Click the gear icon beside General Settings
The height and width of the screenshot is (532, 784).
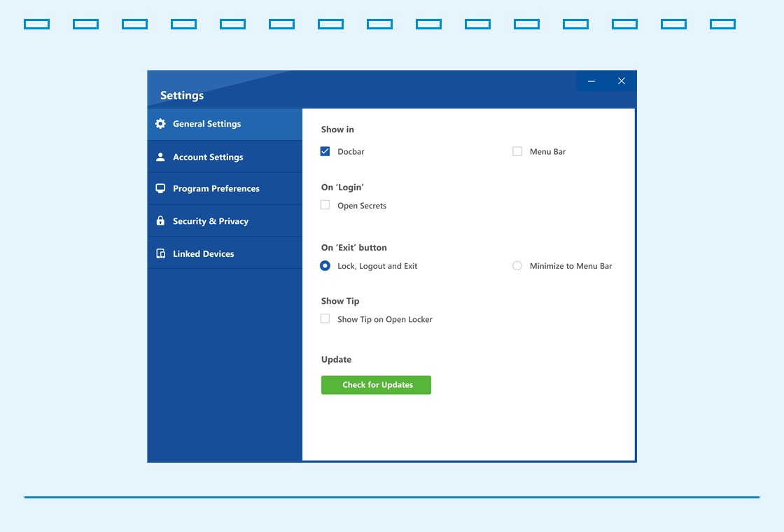click(160, 123)
